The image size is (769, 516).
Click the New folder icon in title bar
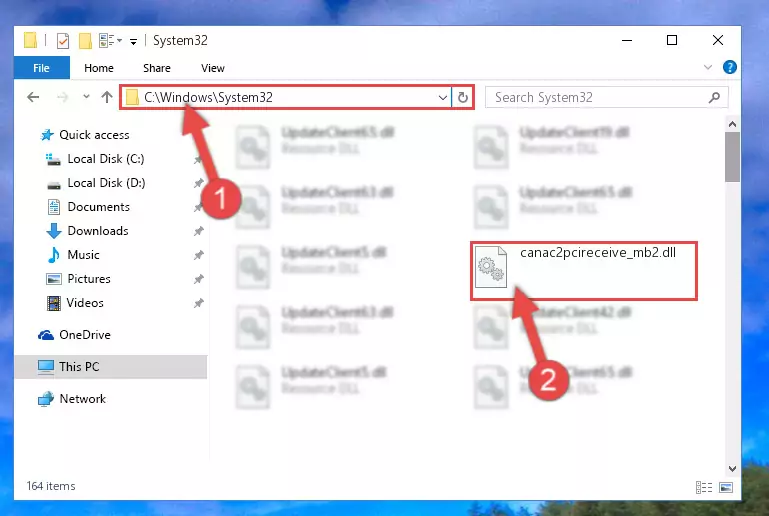click(85, 41)
